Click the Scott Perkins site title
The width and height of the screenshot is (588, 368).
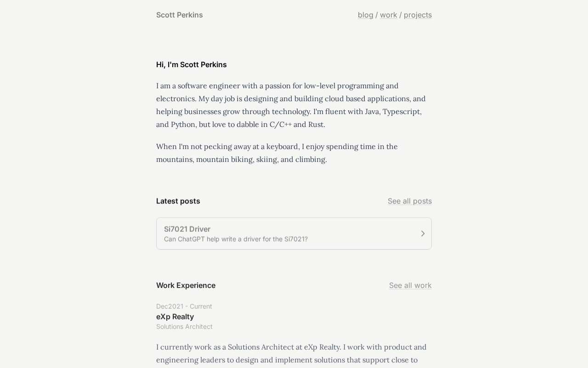[x=179, y=15]
